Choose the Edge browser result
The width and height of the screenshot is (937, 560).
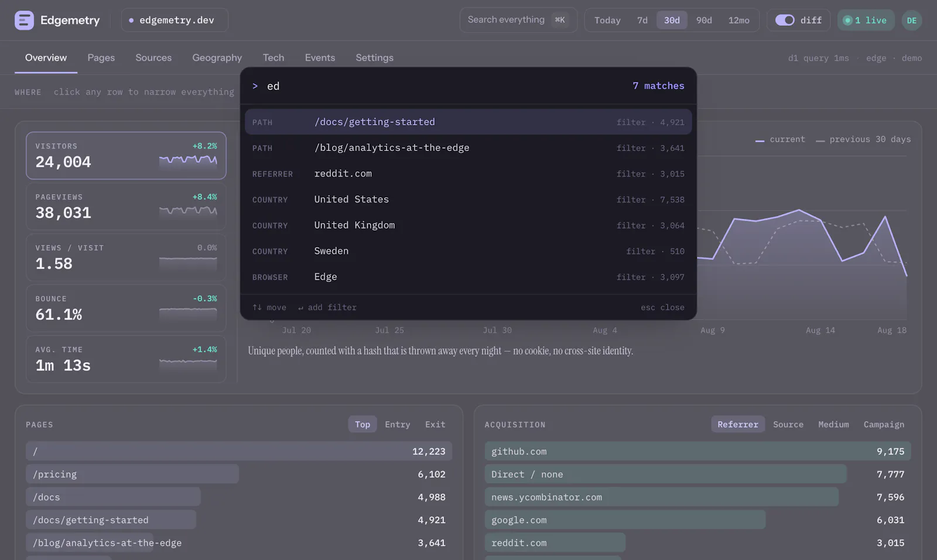pyautogui.click(x=468, y=277)
